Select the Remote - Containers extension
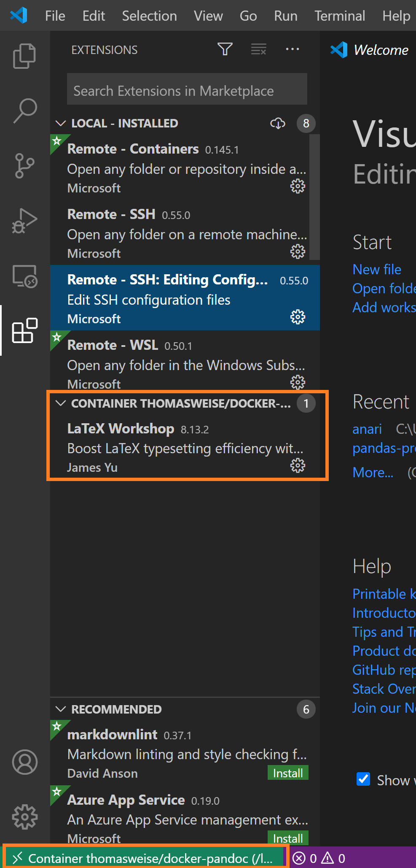The image size is (416, 868). [185, 167]
